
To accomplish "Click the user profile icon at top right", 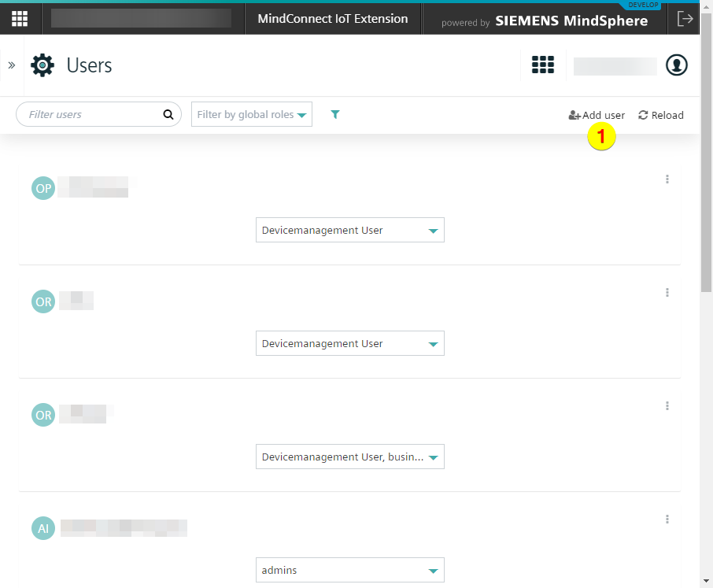I will click(x=677, y=65).
